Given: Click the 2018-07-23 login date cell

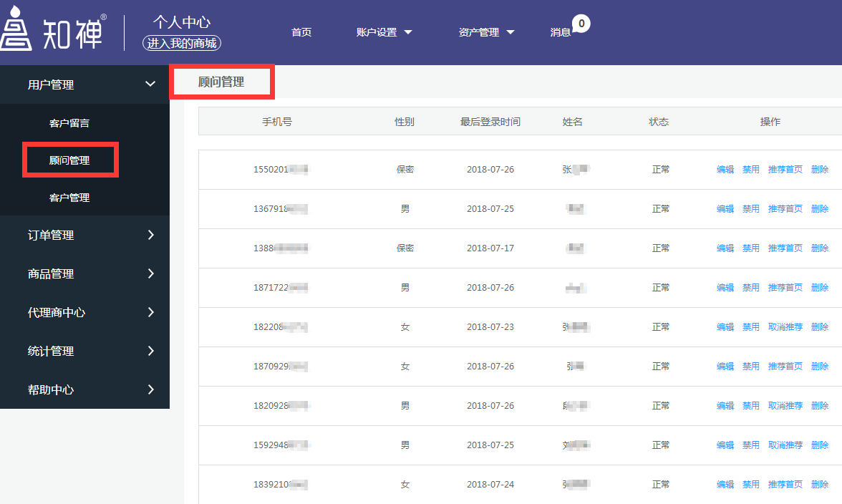Looking at the screenshot, I should tap(490, 327).
